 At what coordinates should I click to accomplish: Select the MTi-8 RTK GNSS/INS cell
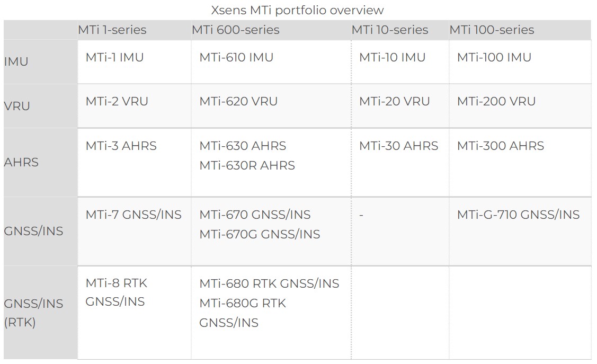[x=117, y=292]
